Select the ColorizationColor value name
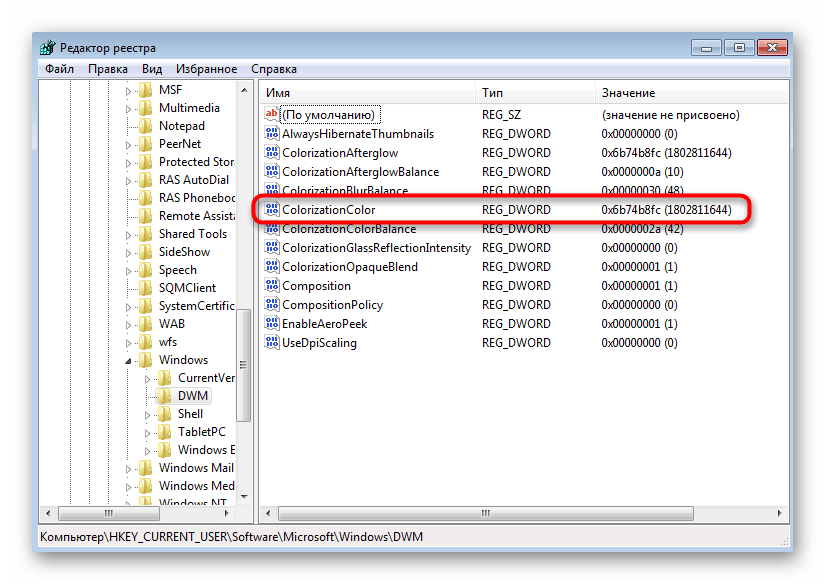This screenshot has width=825, height=584. coord(328,209)
